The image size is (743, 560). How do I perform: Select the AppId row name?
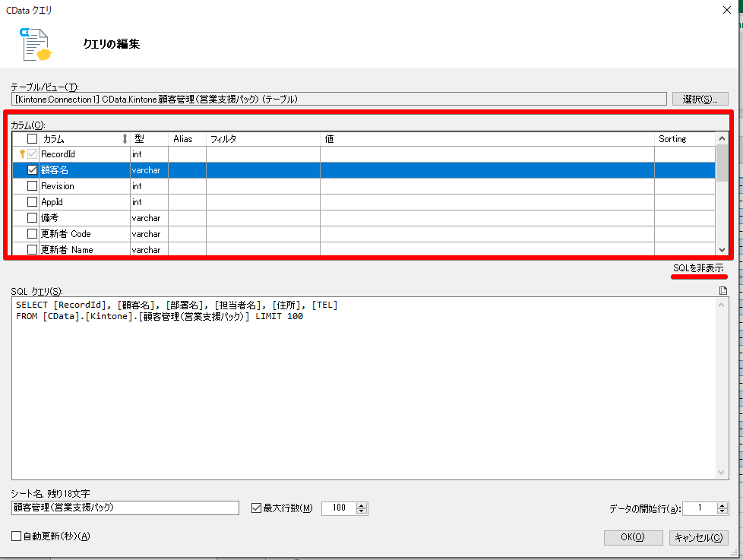click(52, 202)
